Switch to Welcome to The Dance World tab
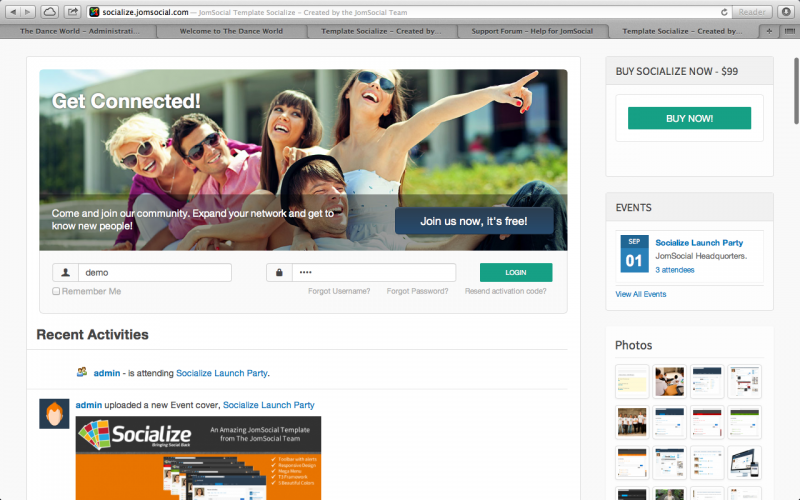Image resolution: width=800 pixels, height=500 pixels. pyautogui.click(x=231, y=31)
